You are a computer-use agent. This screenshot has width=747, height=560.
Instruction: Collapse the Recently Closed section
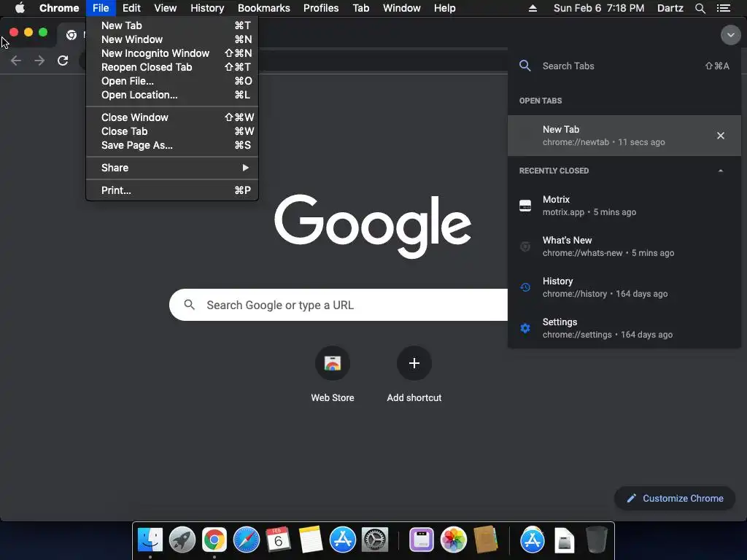pos(720,171)
